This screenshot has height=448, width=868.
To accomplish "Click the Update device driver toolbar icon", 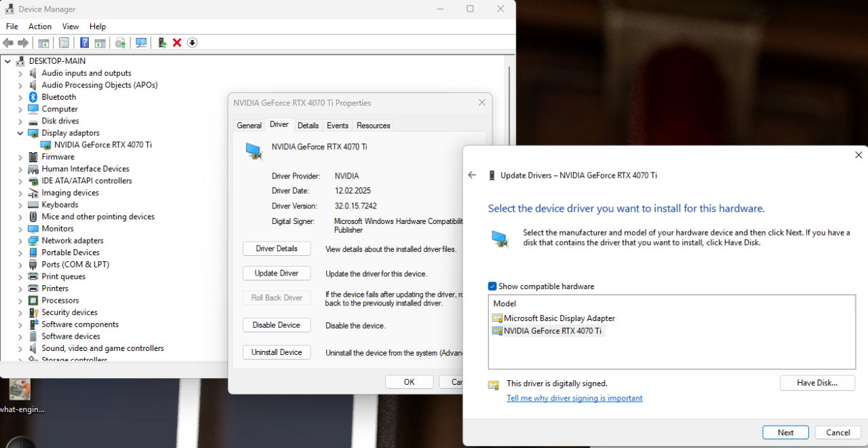I will 162,43.
